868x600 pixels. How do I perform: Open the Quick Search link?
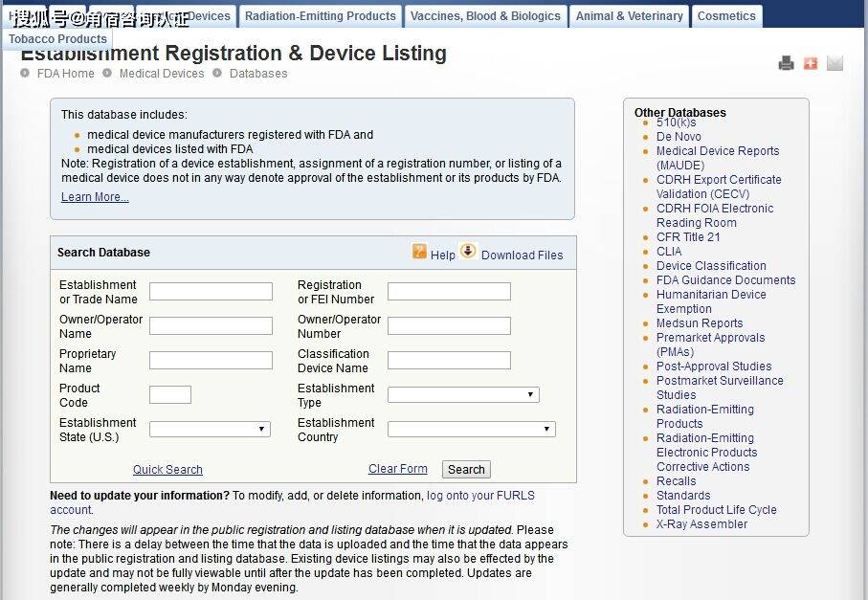(167, 470)
